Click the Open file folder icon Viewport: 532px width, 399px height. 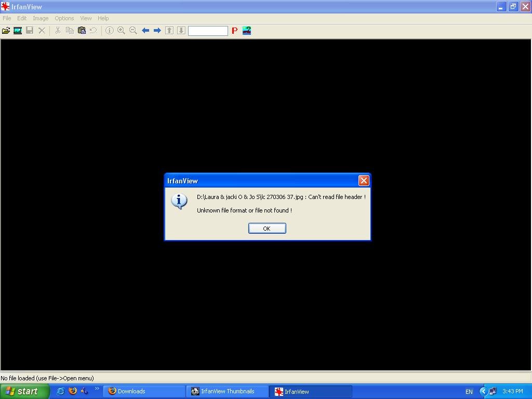tap(6, 31)
